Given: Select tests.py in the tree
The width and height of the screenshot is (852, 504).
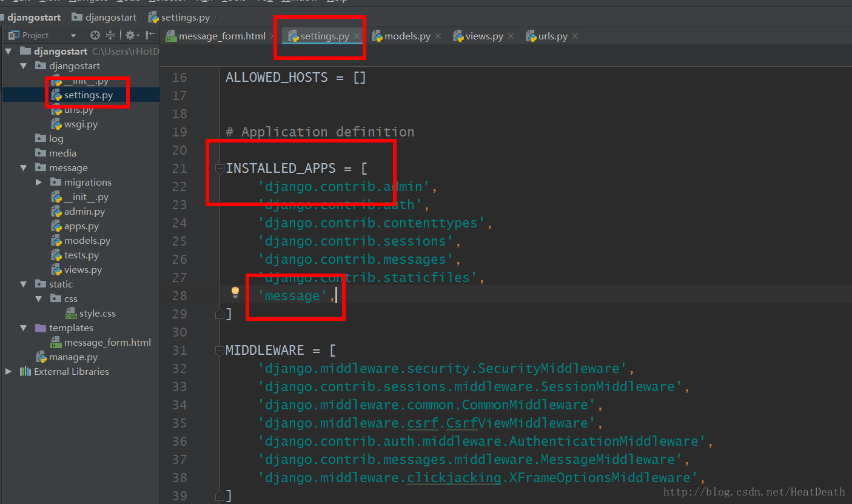Looking at the screenshot, I should (75, 255).
